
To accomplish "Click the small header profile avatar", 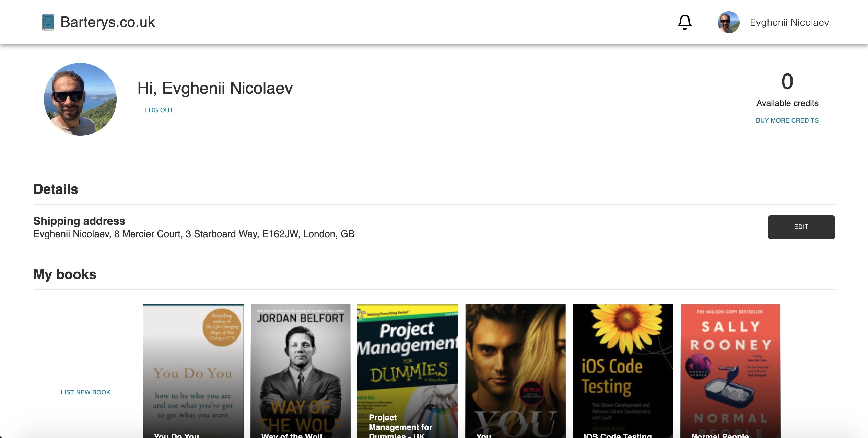I will click(x=728, y=22).
